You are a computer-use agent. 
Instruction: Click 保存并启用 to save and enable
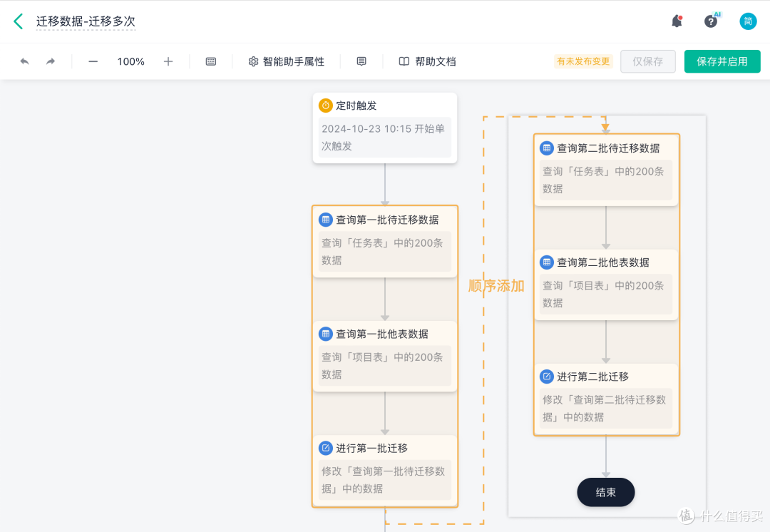[x=722, y=61]
